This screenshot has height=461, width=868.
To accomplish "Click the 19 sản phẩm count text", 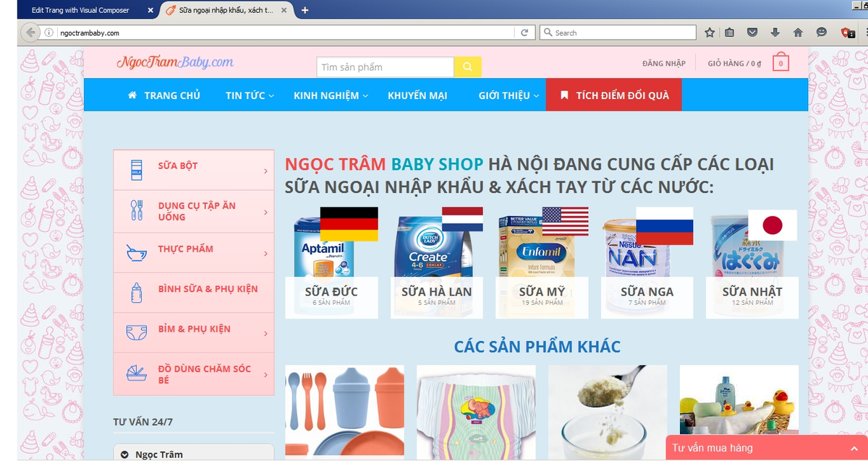I will pos(542,303).
